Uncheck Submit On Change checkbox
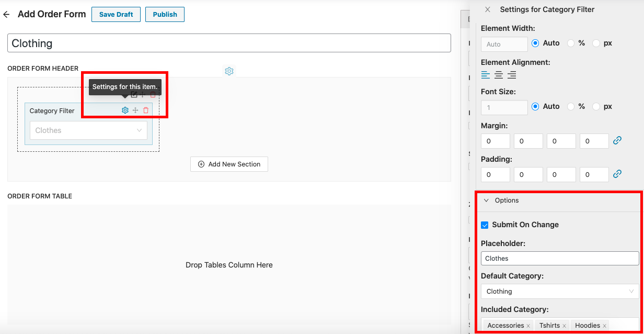Image resolution: width=644 pixels, height=334 pixels. (485, 225)
